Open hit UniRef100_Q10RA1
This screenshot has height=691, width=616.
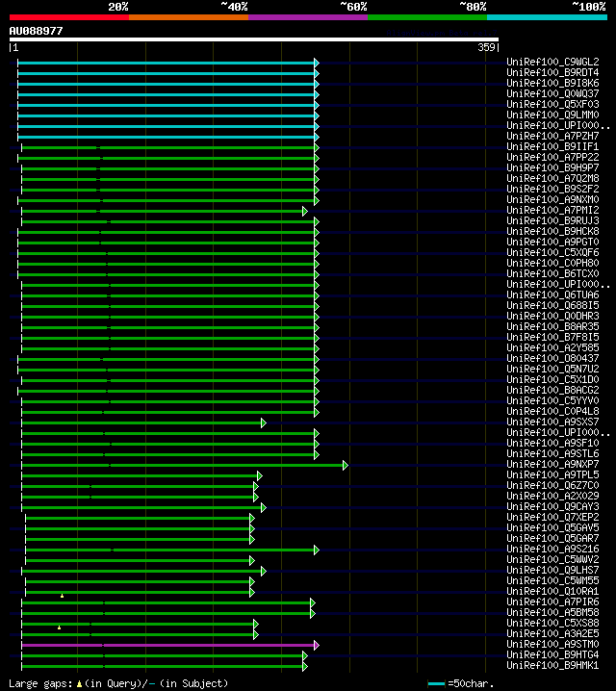coord(552,591)
